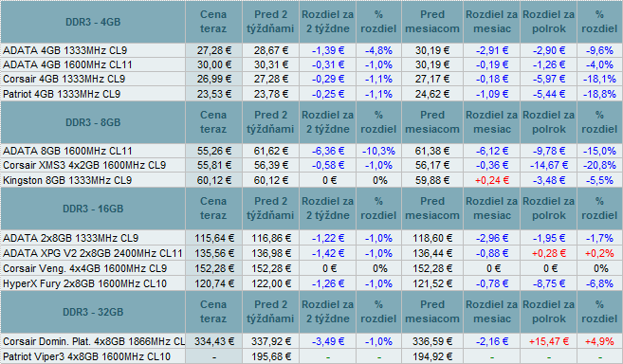Click the red +15,47 € half-year difference

tap(549, 341)
